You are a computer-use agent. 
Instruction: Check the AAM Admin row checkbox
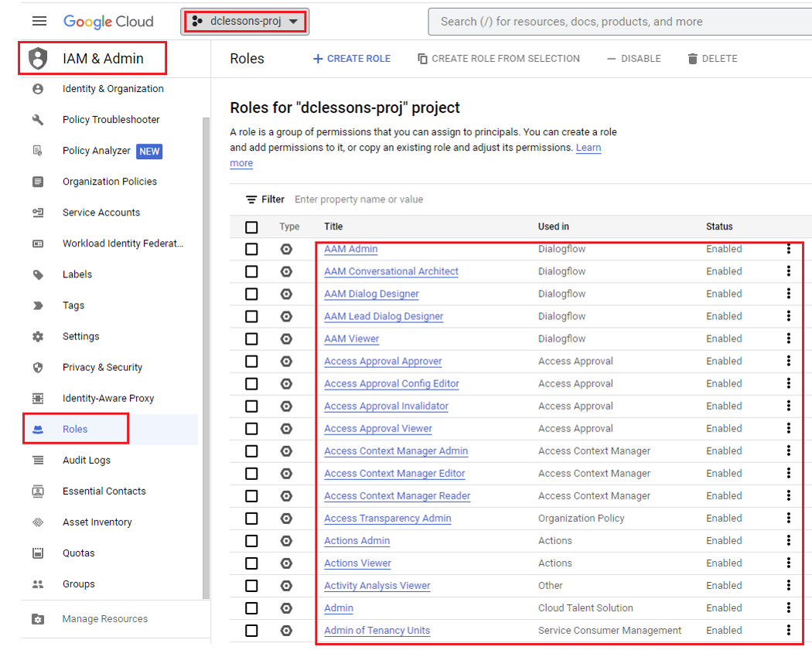[x=251, y=249]
